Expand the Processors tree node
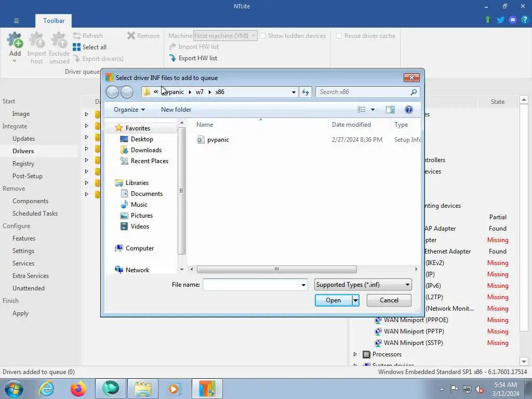 (355, 354)
